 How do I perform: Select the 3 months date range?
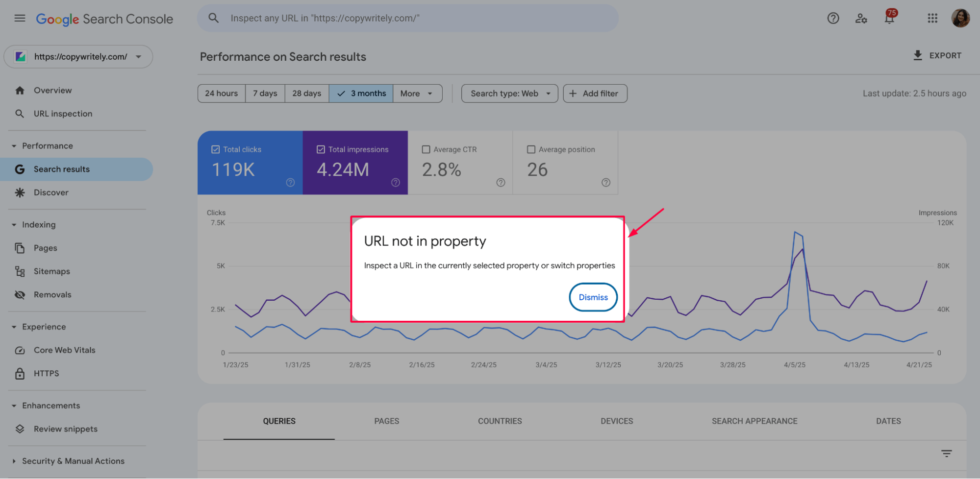click(361, 93)
